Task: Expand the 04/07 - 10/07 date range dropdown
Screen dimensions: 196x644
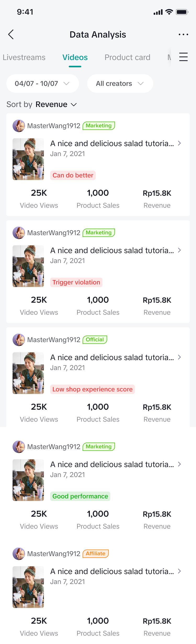Action: click(x=42, y=84)
